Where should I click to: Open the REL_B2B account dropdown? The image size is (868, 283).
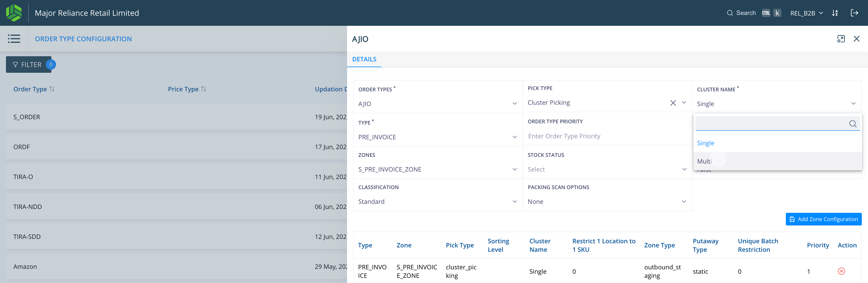click(x=806, y=13)
